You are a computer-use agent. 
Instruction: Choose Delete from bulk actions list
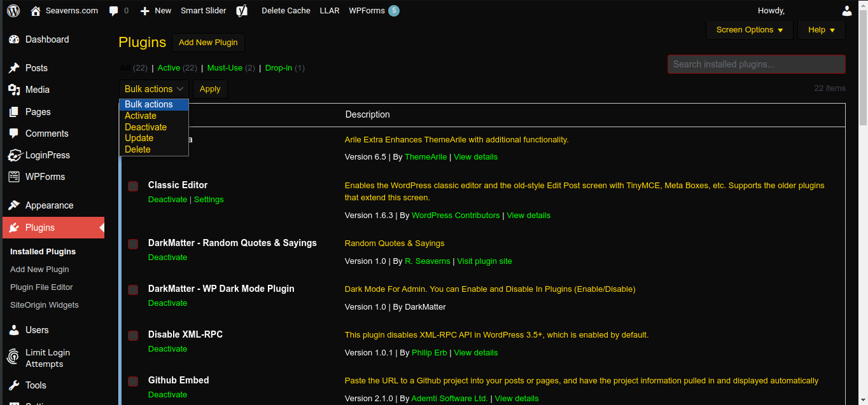pos(154,149)
